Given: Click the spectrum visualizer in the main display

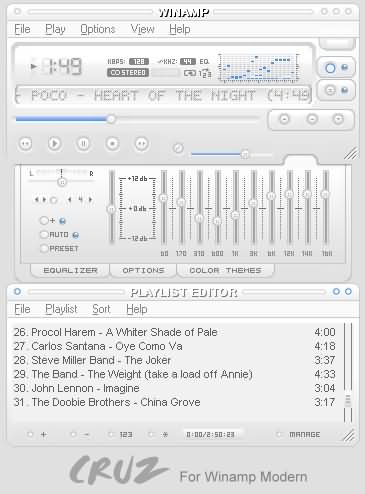Looking at the screenshot, I should tap(260, 68).
